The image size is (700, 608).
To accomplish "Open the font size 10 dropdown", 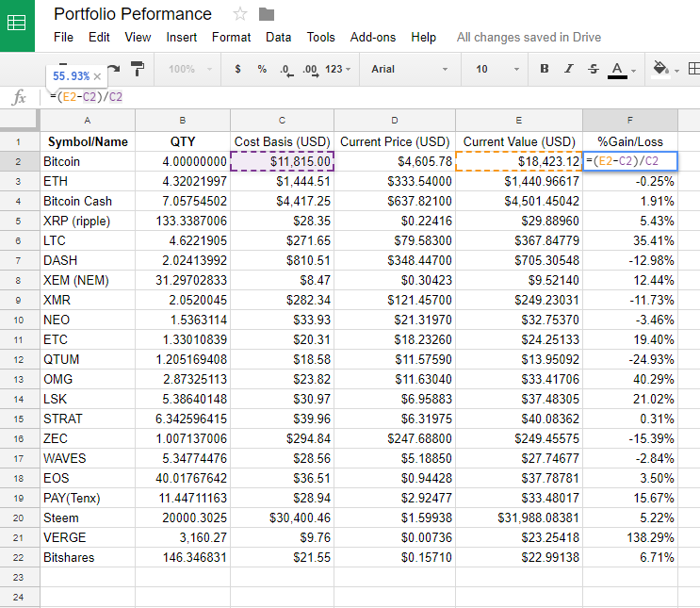I will tap(497, 69).
